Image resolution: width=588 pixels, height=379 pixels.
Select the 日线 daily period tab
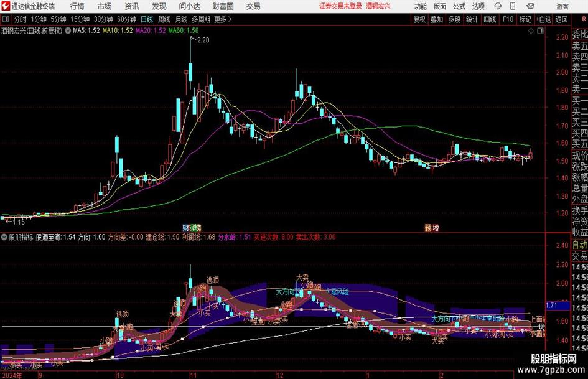click(147, 19)
